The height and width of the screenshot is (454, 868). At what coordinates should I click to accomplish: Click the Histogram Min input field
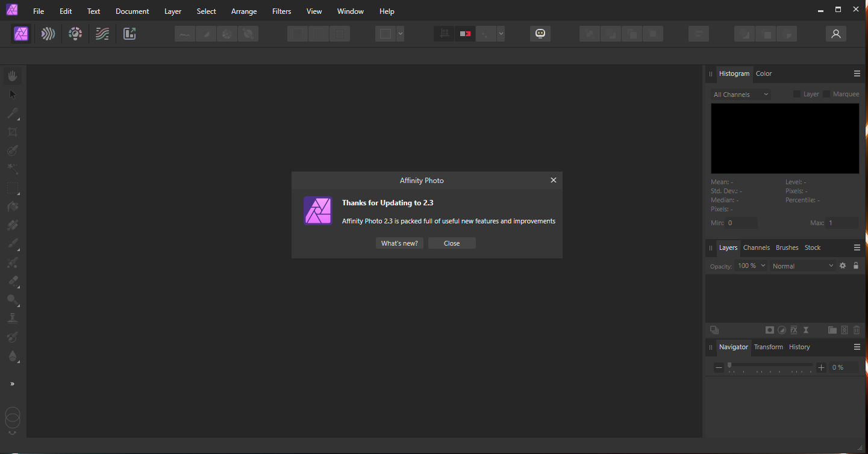pos(741,223)
